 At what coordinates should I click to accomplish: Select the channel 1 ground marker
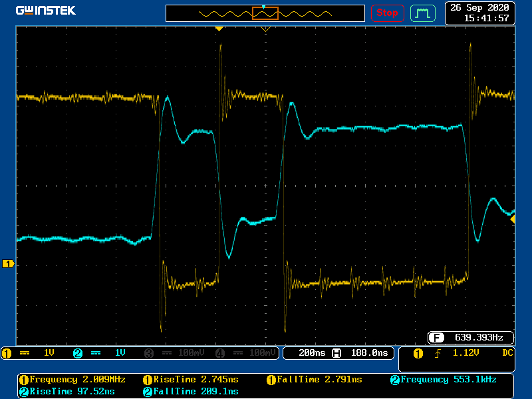point(8,264)
